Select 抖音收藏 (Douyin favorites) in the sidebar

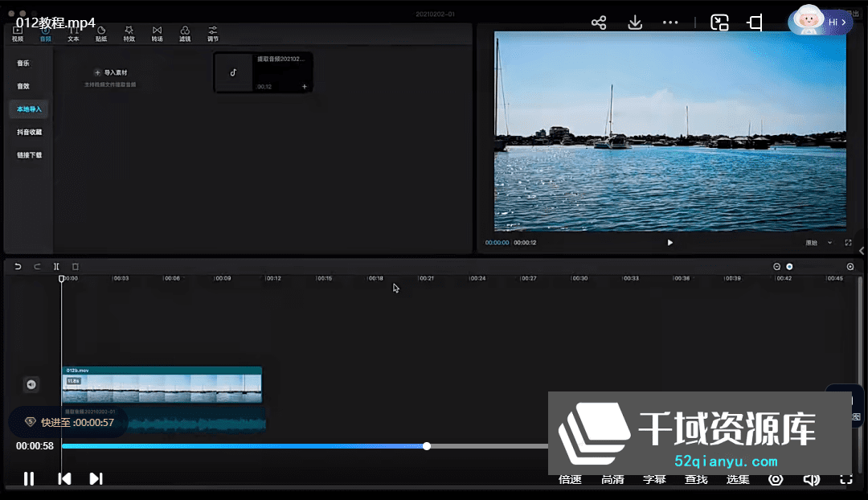click(x=30, y=132)
